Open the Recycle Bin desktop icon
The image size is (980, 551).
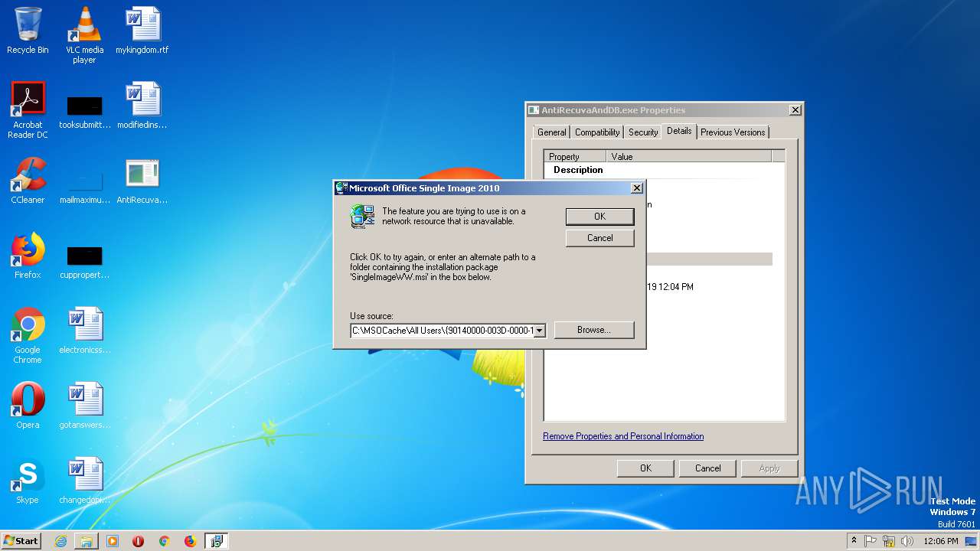coord(28,31)
